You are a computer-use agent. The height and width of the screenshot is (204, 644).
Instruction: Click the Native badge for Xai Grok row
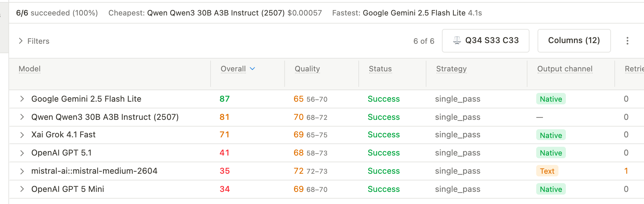point(551,135)
